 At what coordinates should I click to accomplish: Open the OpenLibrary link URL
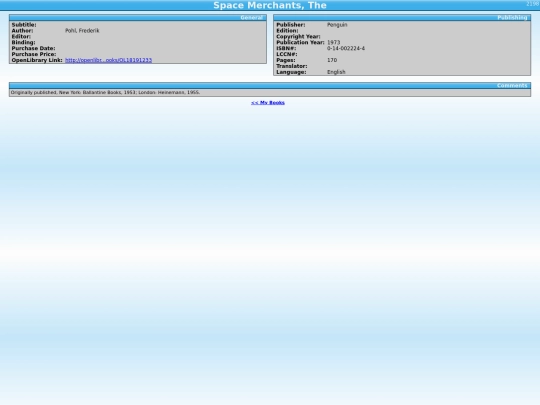(x=108, y=60)
